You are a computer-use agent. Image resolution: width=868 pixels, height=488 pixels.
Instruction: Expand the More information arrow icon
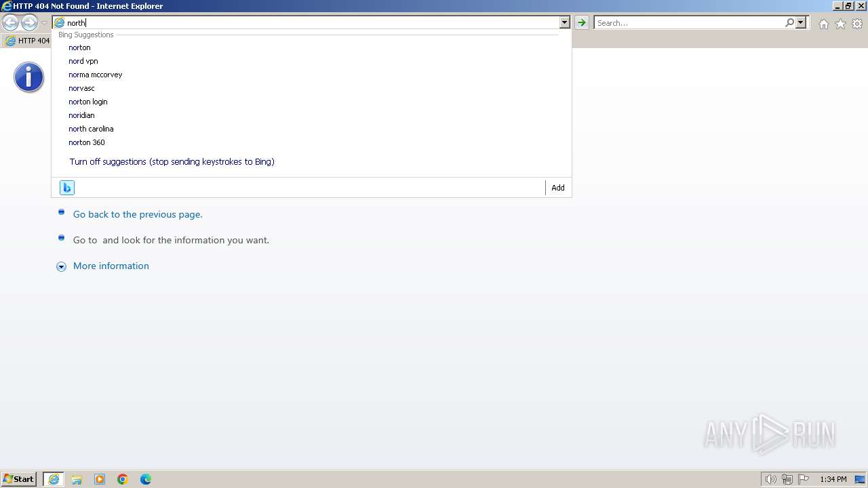[x=61, y=266]
